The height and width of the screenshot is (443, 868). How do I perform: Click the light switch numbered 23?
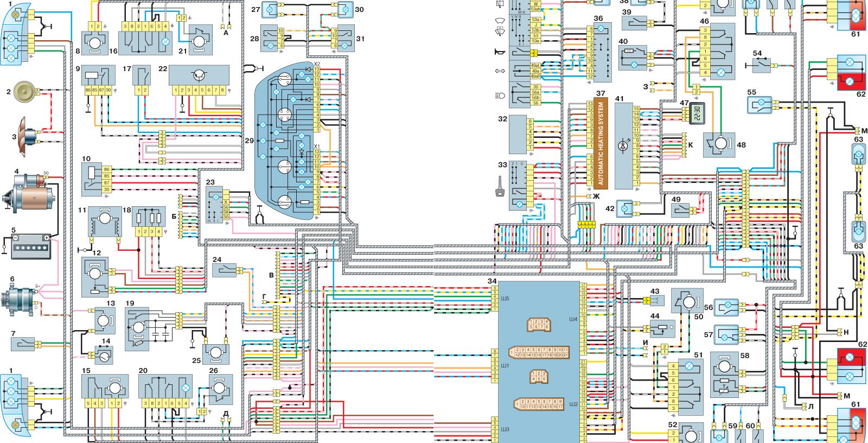pos(219,204)
